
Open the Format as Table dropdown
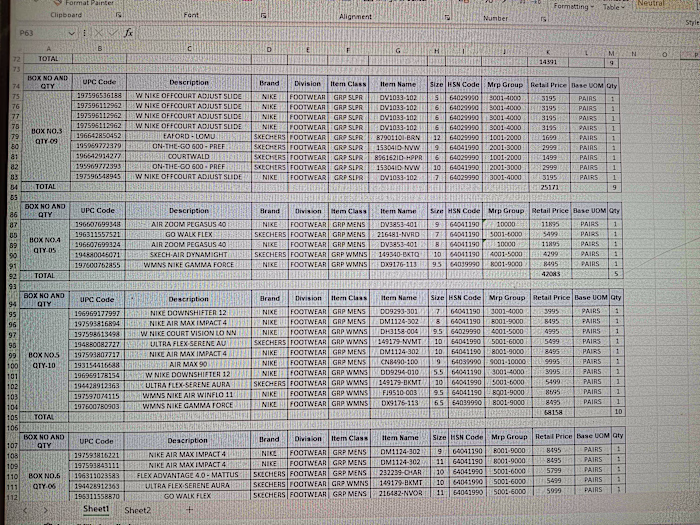[614, 7]
